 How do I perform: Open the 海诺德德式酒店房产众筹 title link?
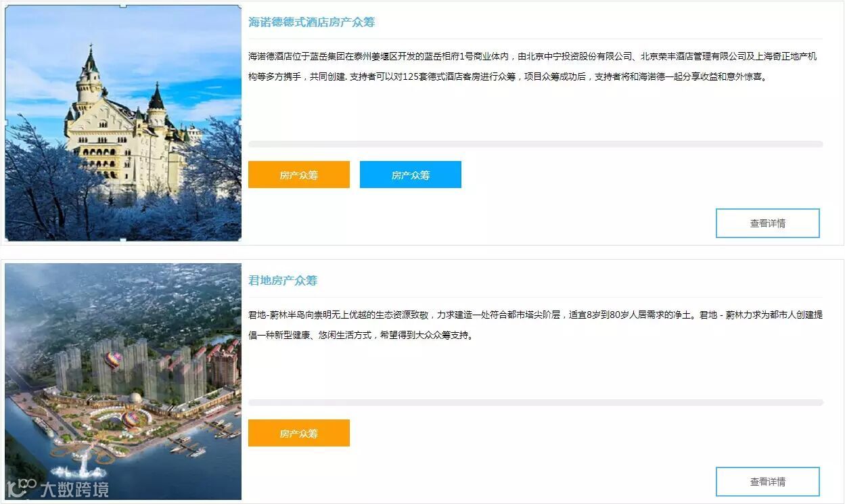pos(311,22)
